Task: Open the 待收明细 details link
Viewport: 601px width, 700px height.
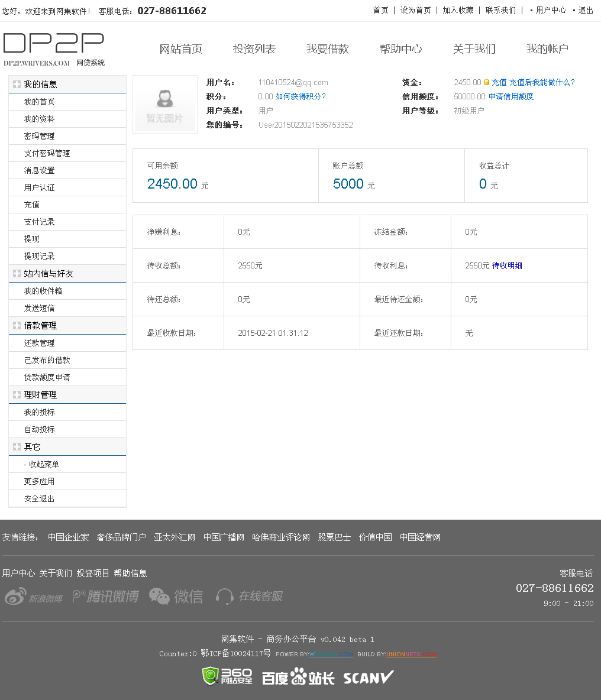Action: pos(507,266)
